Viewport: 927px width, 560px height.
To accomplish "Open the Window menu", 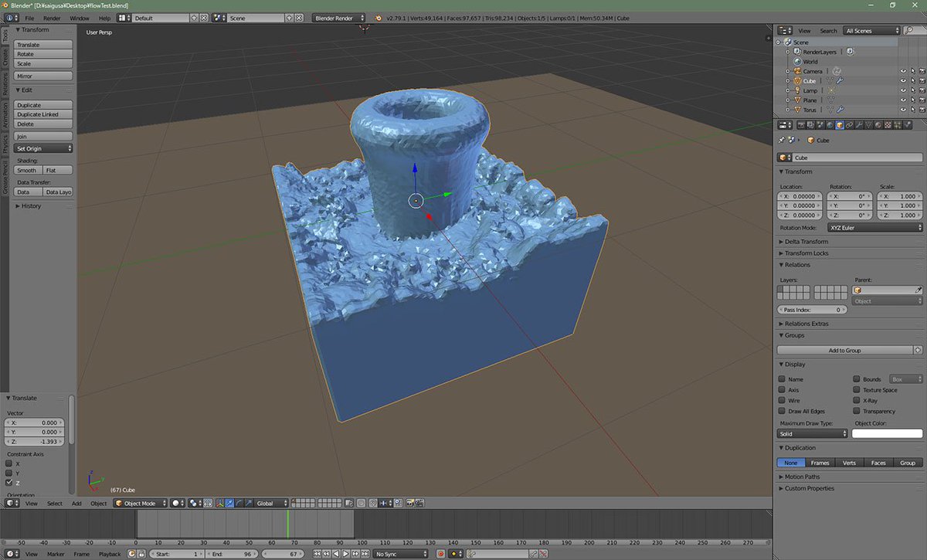I will pos(80,17).
